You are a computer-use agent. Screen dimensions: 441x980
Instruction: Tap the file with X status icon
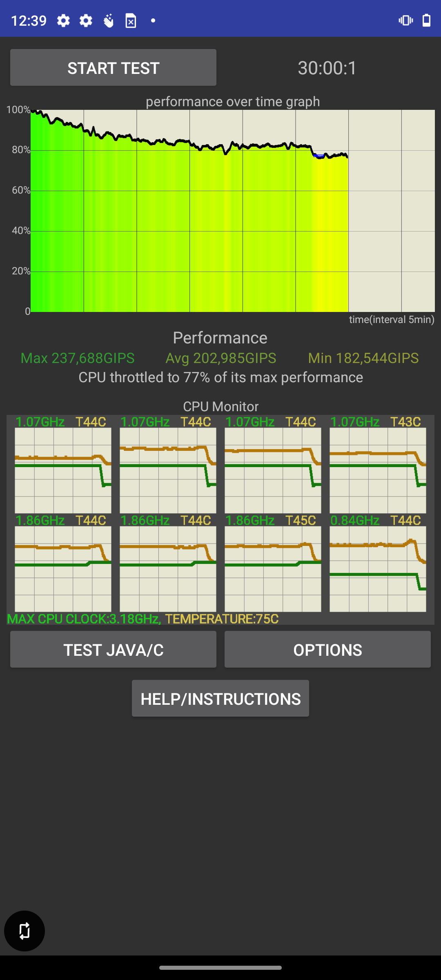(131, 20)
